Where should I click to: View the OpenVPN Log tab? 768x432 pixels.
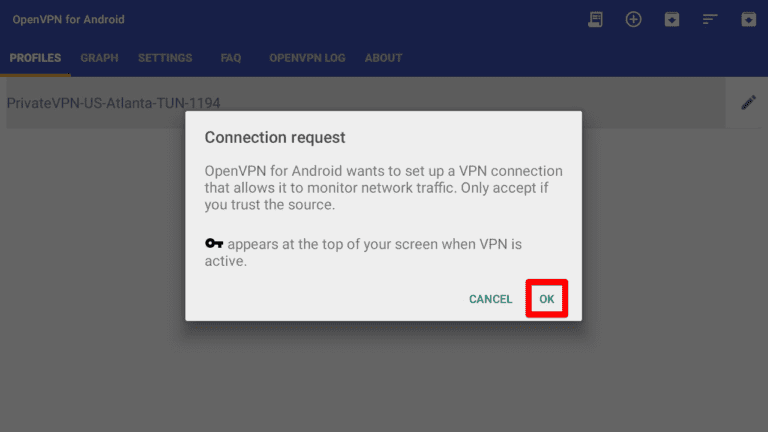click(x=307, y=58)
